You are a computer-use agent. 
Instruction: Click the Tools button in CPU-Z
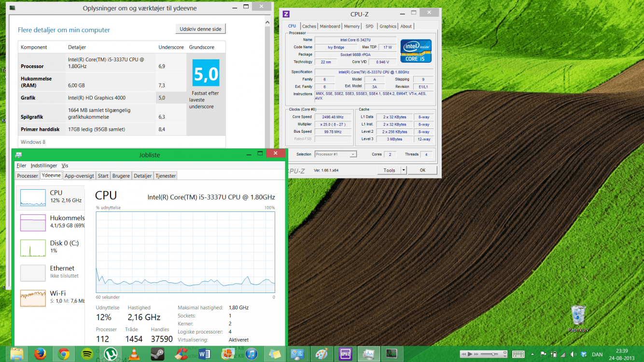click(x=389, y=170)
